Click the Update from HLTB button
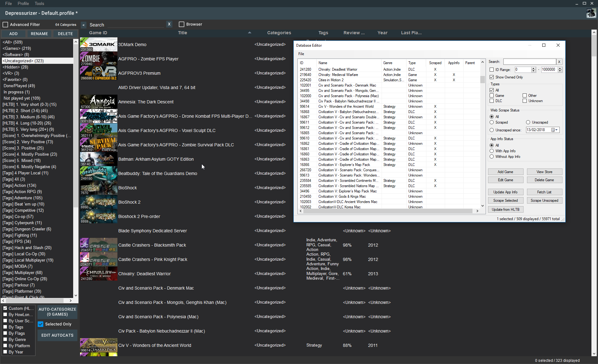The image size is (598, 364). tap(505, 209)
